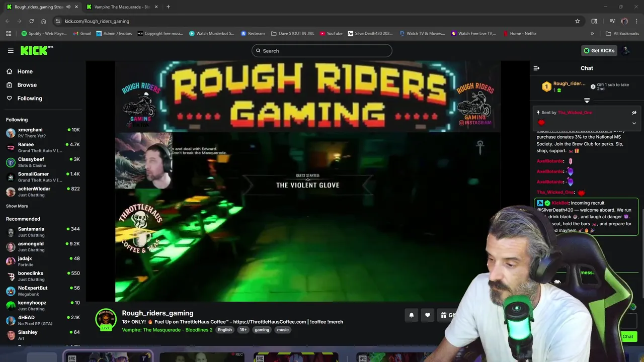The height and width of the screenshot is (362, 644).
Task: Open Gmail bookmark
Action: pyautogui.click(x=82, y=34)
